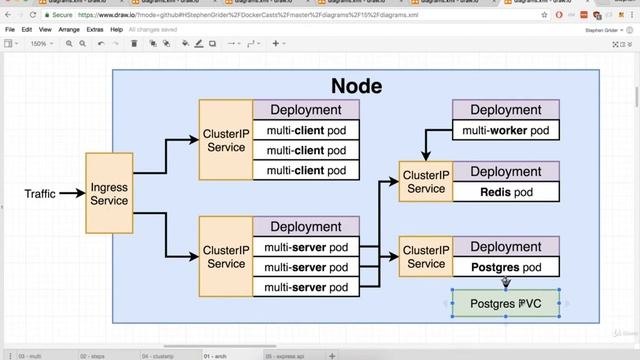
Task: Click the draw.io address bar URL
Action: pos(248,15)
